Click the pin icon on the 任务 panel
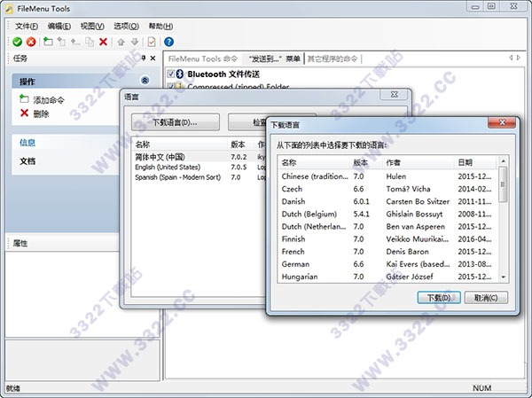 [143, 58]
